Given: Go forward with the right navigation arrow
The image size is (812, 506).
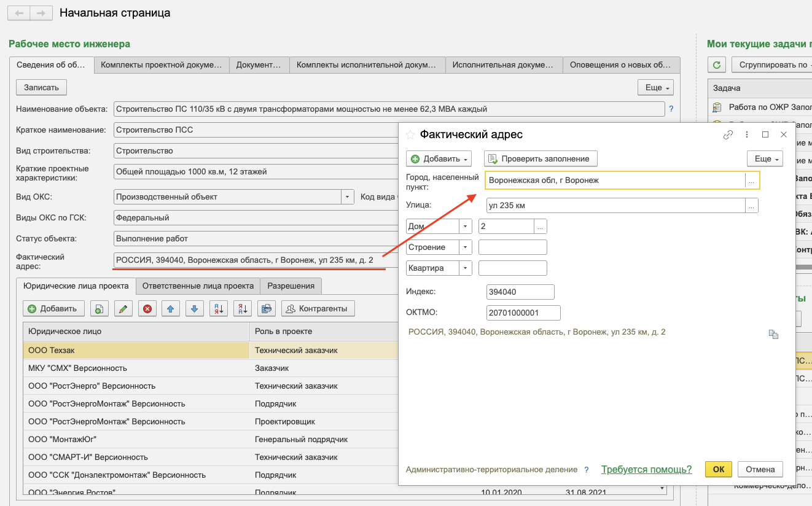Looking at the screenshot, I should 41,13.
